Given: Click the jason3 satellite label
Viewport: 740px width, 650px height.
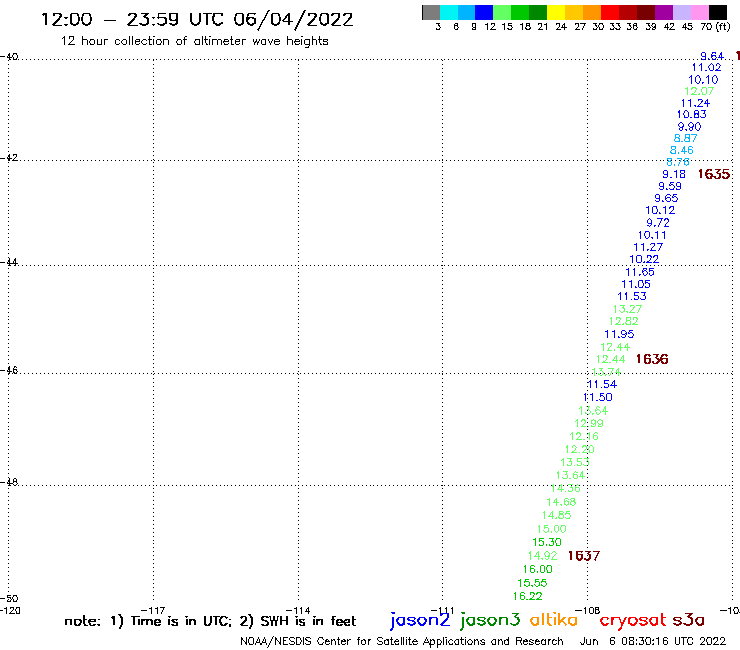Looking at the screenshot, I should 490,620.
